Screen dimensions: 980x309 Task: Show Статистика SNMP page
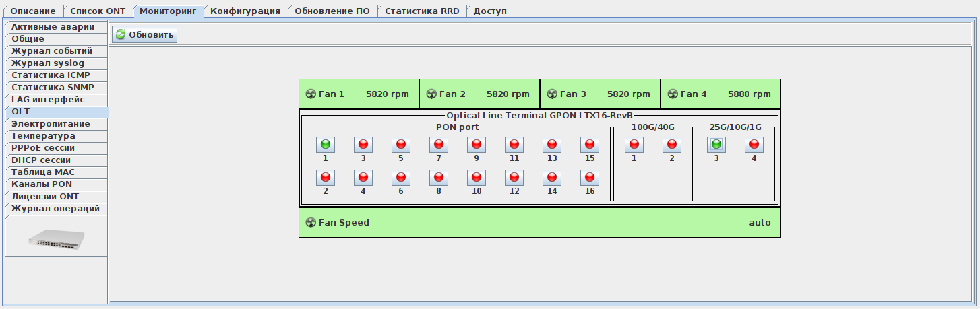(x=56, y=88)
